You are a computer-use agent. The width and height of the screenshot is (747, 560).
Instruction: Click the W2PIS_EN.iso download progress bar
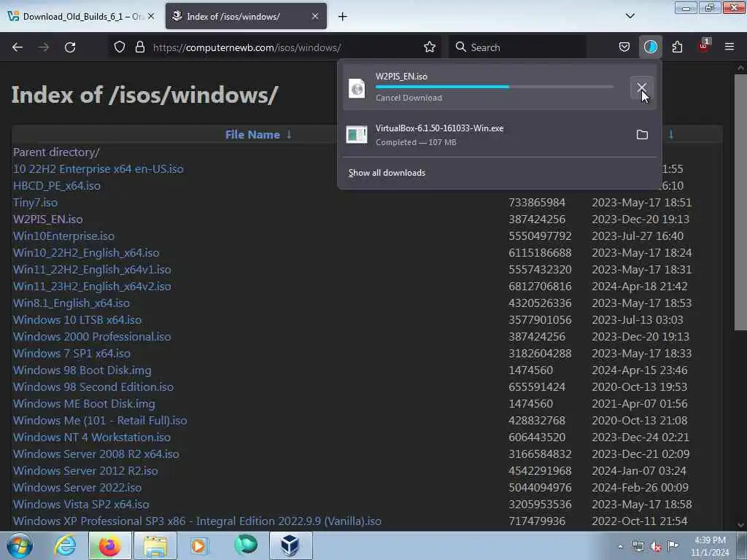(495, 87)
